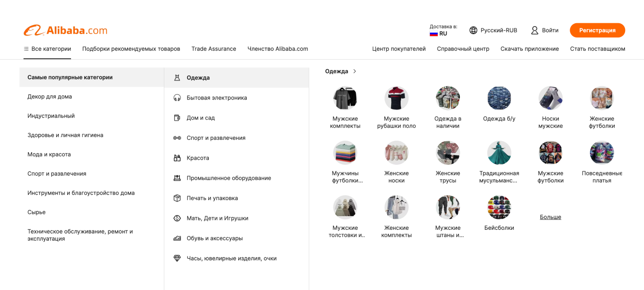Image resolution: width=644 pixels, height=290 pixels.
Task: Switch to the Trade Assurance tab
Action: [x=214, y=48]
